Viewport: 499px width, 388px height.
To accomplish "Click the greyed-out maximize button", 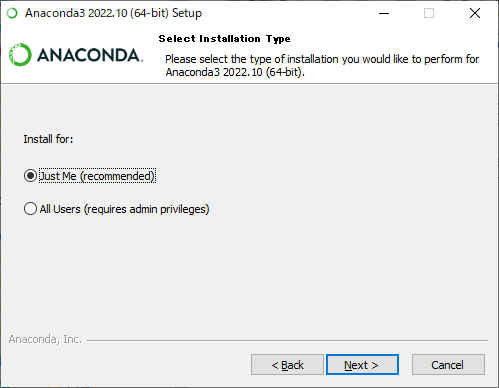I will pyautogui.click(x=429, y=13).
